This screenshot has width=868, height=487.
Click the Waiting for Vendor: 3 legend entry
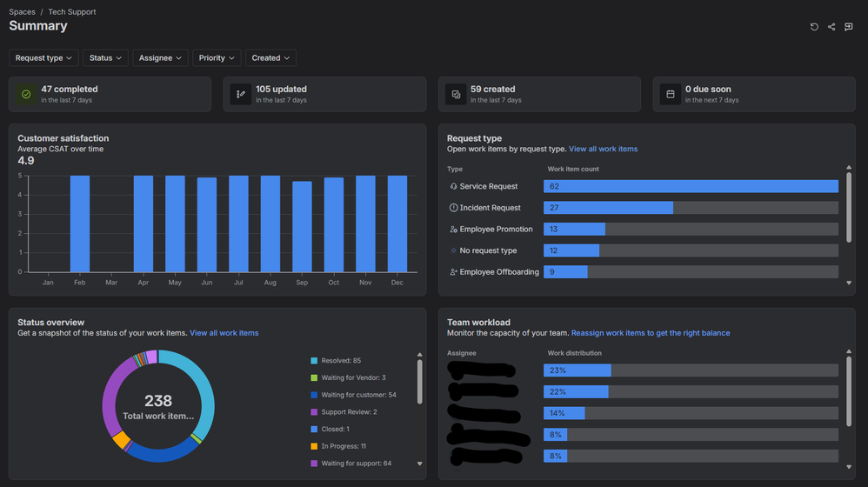click(348, 378)
